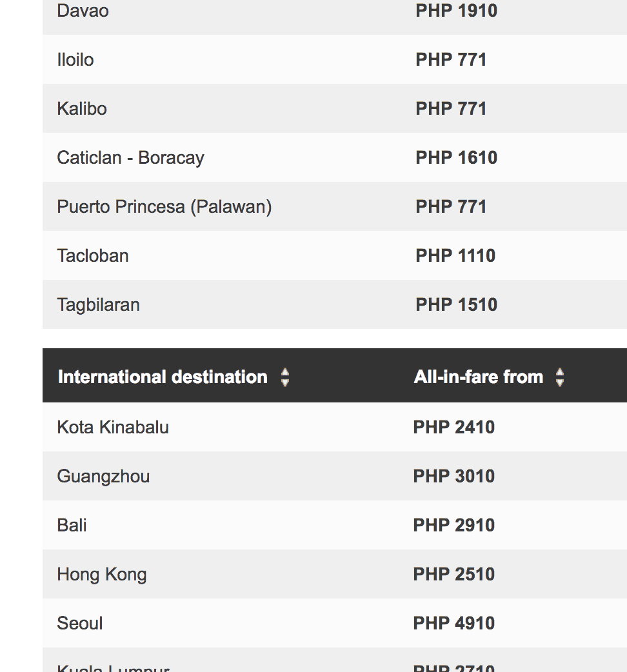Click the Bali destination cell

click(72, 526)
